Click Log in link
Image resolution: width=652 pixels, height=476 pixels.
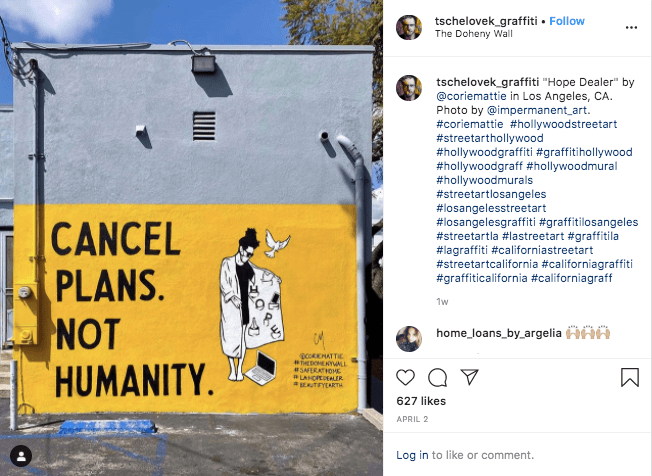click(x=412, y=455)
